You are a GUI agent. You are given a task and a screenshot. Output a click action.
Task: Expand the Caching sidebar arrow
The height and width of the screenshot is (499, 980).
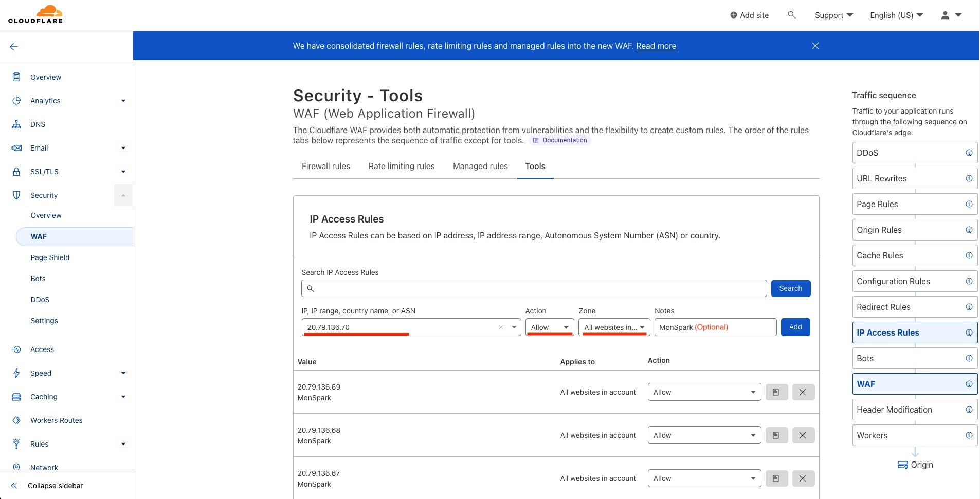pos(123,397)
